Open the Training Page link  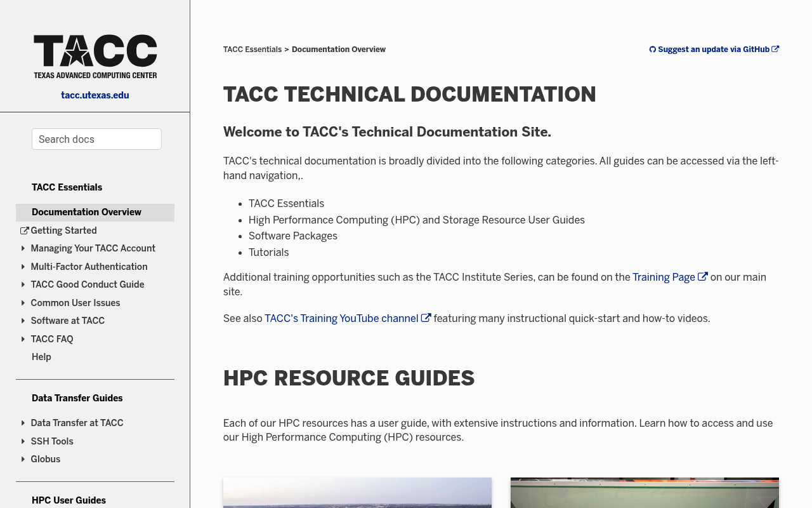click(x=664, y=277)
